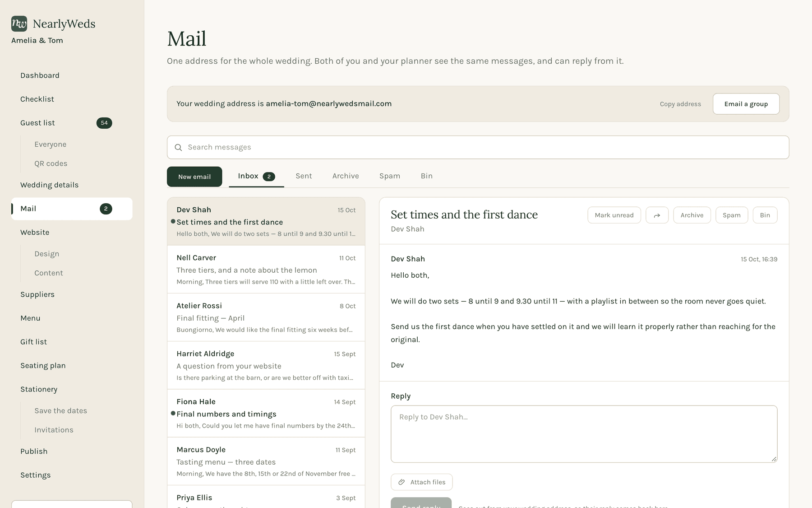Open Marcus Doyle's Tasting menu message

point(266,461)
